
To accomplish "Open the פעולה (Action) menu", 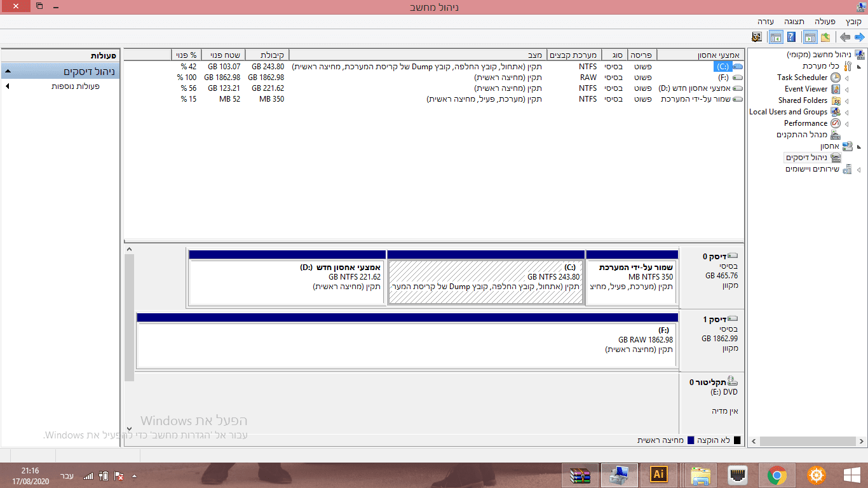I will tap(825, 21).
